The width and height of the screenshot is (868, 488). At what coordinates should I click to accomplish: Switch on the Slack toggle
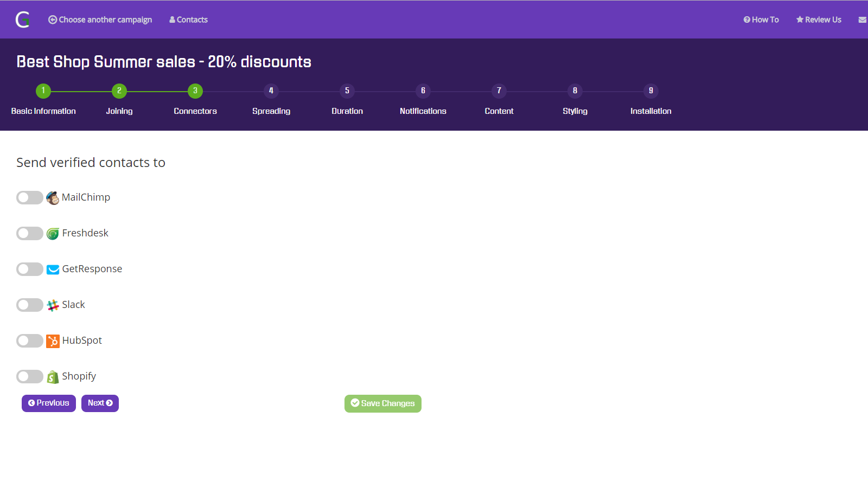(x=30, y=305)
